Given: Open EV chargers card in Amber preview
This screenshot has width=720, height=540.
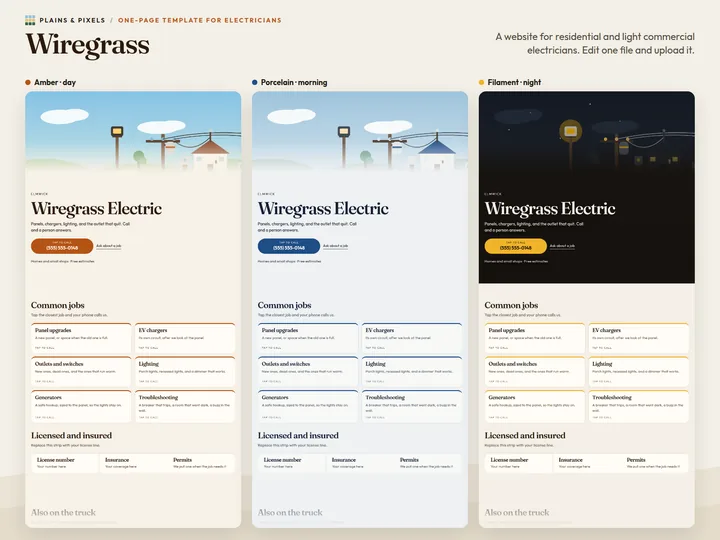Looking at the screenshot, I should pyautogui.click(x=185, y=338).
